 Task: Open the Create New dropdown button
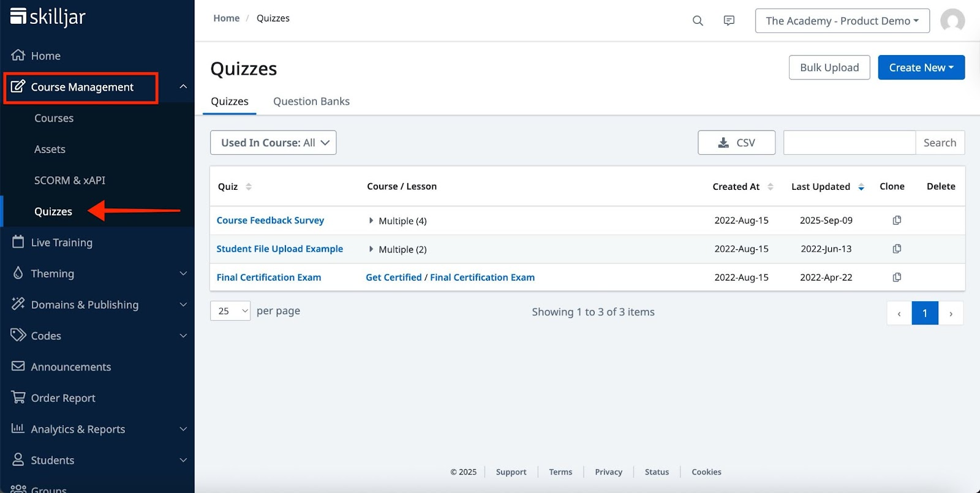(921, 67)
